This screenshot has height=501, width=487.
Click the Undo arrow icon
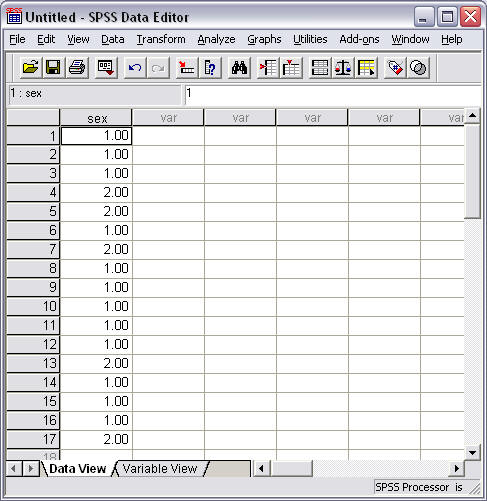(135, 68)
